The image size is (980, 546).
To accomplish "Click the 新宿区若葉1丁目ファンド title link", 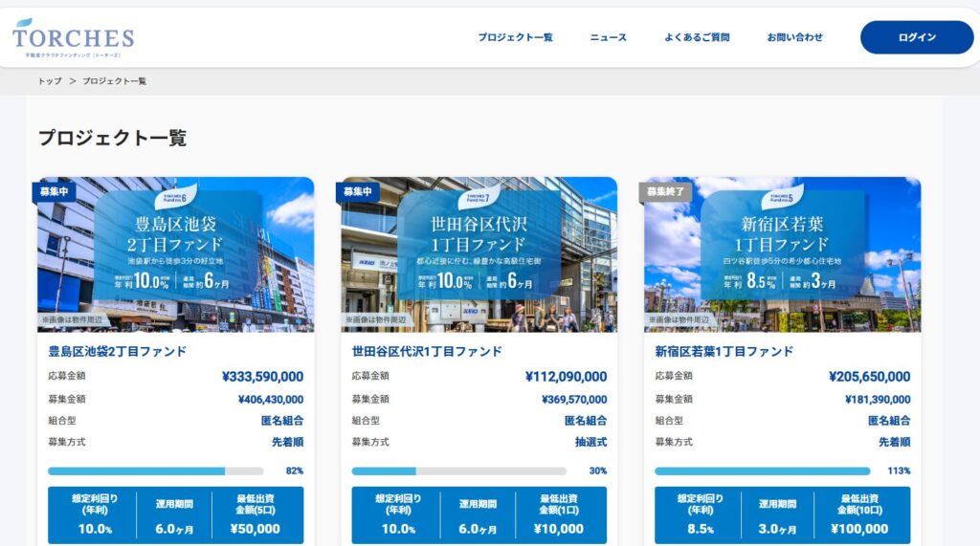I will pos(724,352).
